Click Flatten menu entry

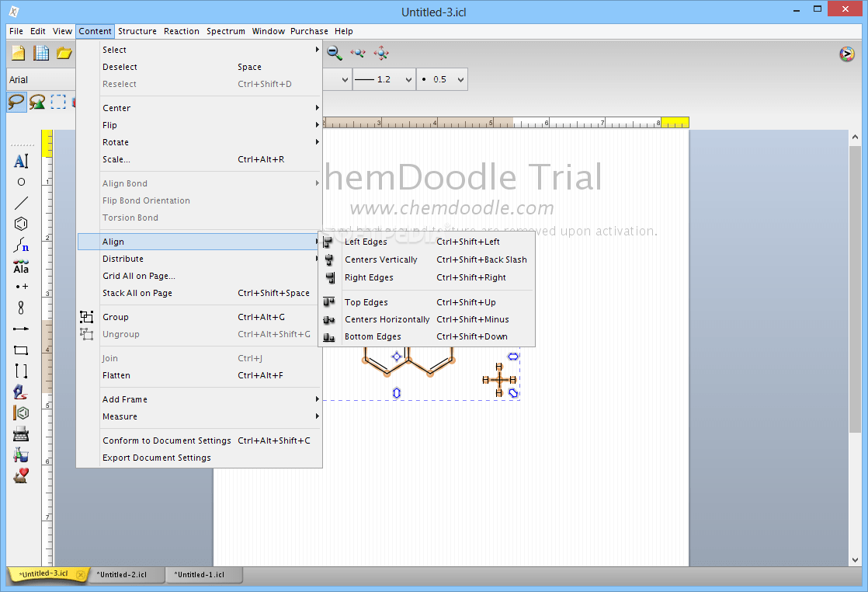click(x=200, y=375)
